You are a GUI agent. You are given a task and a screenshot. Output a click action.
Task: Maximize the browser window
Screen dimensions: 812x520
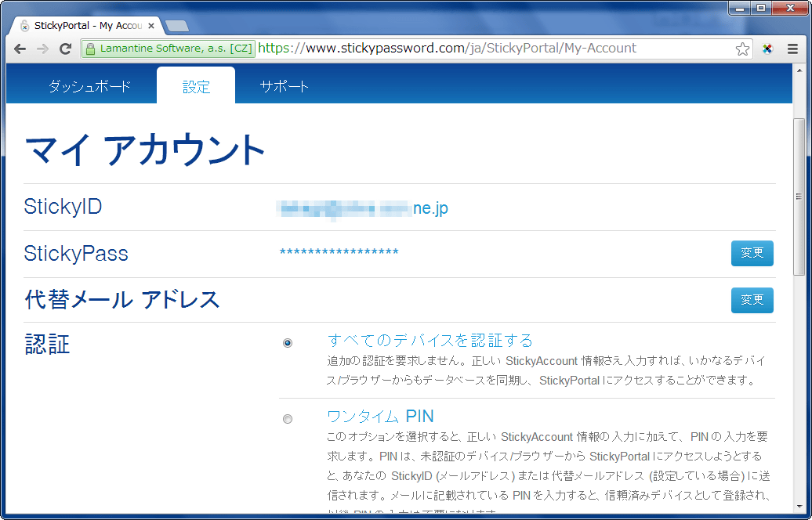(761, 8)
